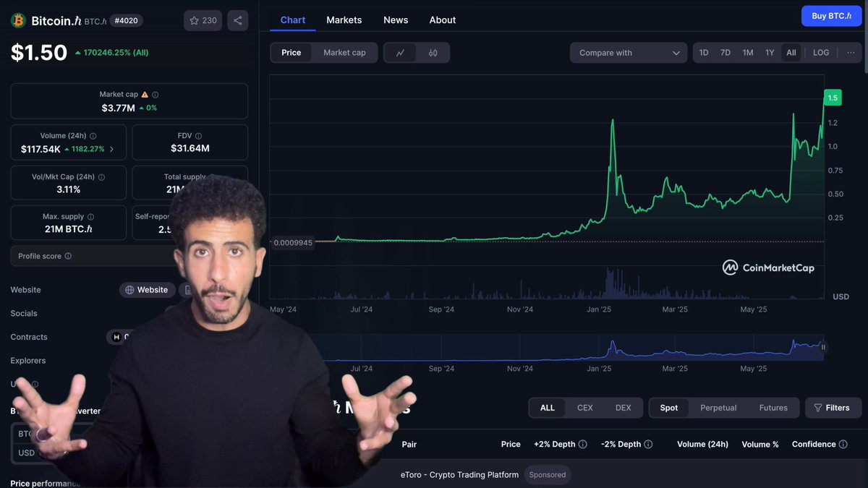Set chart range to 1Y
The image size is (868, 488).
pyautogui.click(x=770, y=53)
